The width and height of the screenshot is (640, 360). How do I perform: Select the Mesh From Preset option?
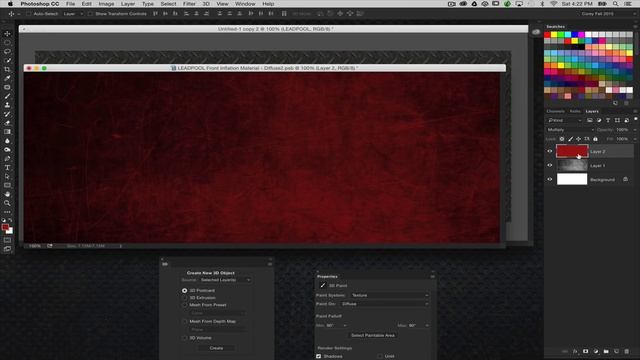184,305
